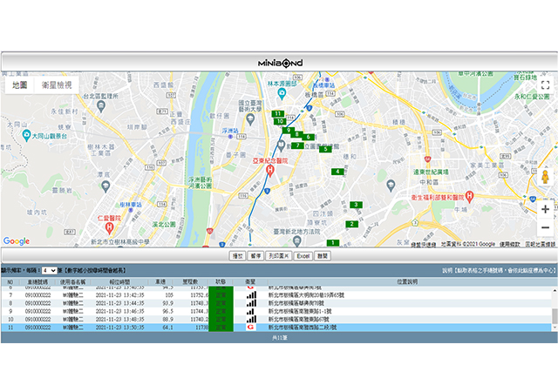Screen dimensions: 558x392
Task: Toggle fullscreen map view
Action: [545, 85]
